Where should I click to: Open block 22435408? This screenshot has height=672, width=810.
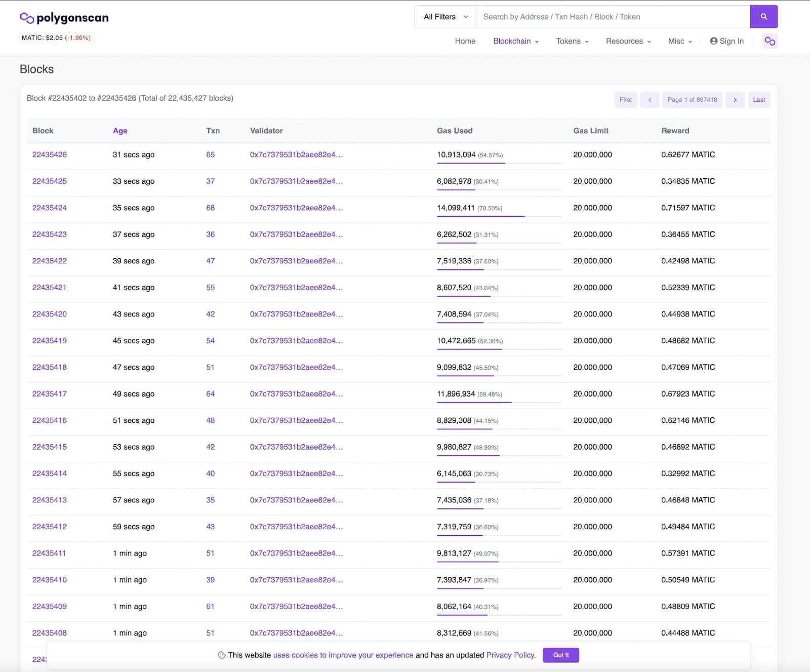pyautogui.click(x=50, y=633)
